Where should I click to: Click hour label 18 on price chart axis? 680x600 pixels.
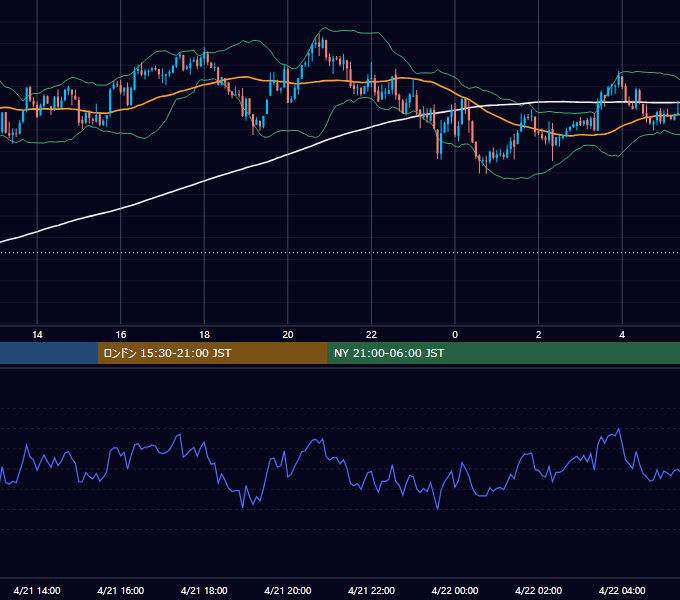click(204, 335)
